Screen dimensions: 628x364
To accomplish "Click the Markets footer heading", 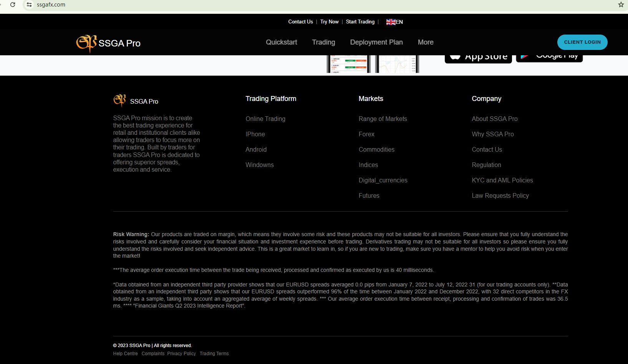I will point(371,99).
